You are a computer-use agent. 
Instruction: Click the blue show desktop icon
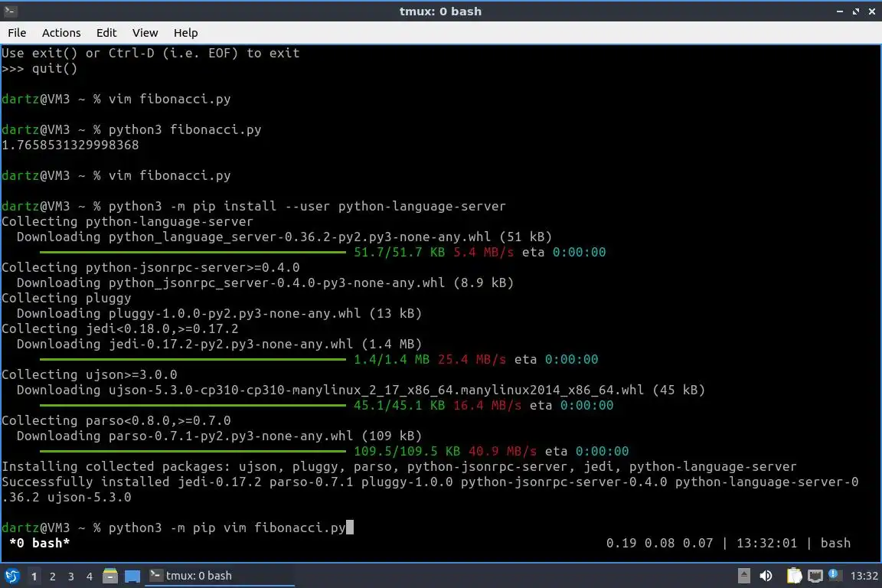click(x=132, y=576)
